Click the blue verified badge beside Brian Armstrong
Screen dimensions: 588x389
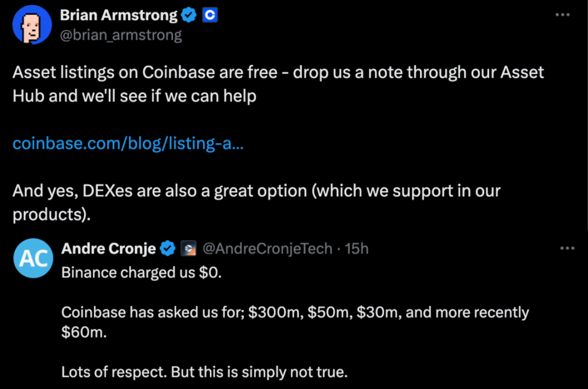pyautogui.click(x=189, y=15)
